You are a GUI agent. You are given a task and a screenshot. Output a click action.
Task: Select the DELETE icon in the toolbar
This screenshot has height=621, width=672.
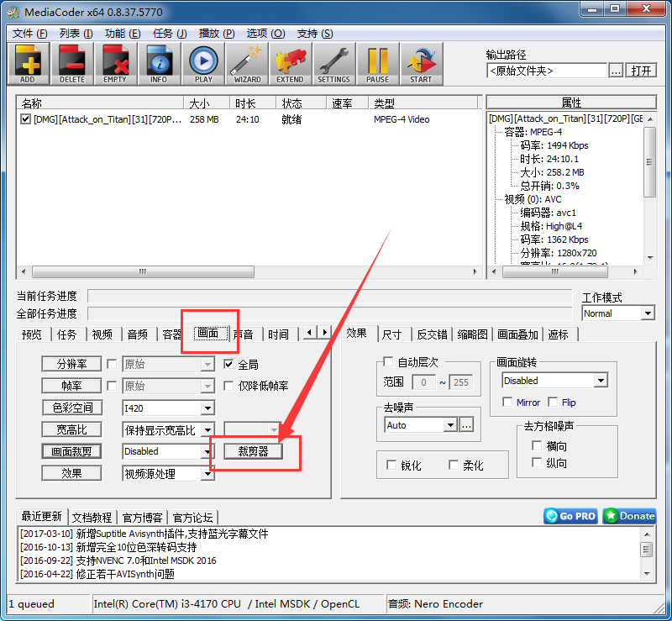click(72, 63)
